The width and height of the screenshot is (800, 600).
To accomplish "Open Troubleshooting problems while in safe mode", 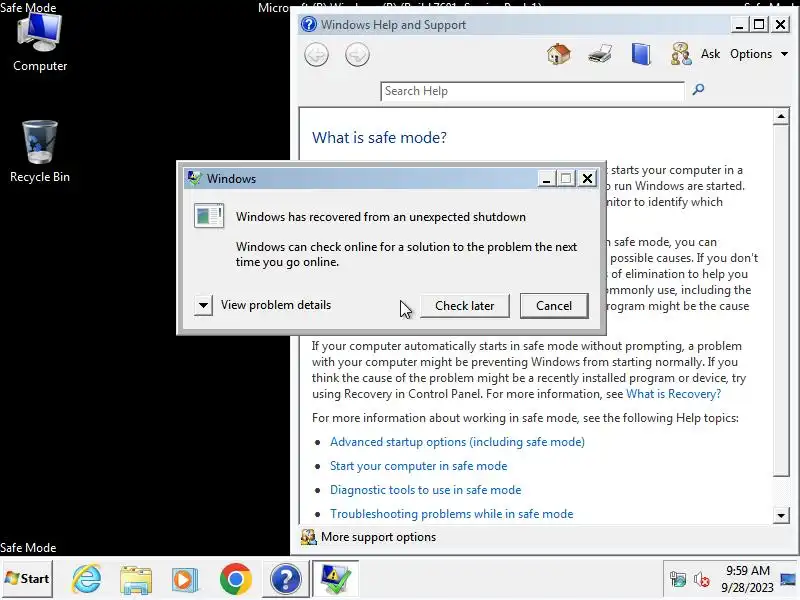I will point(452,514).
